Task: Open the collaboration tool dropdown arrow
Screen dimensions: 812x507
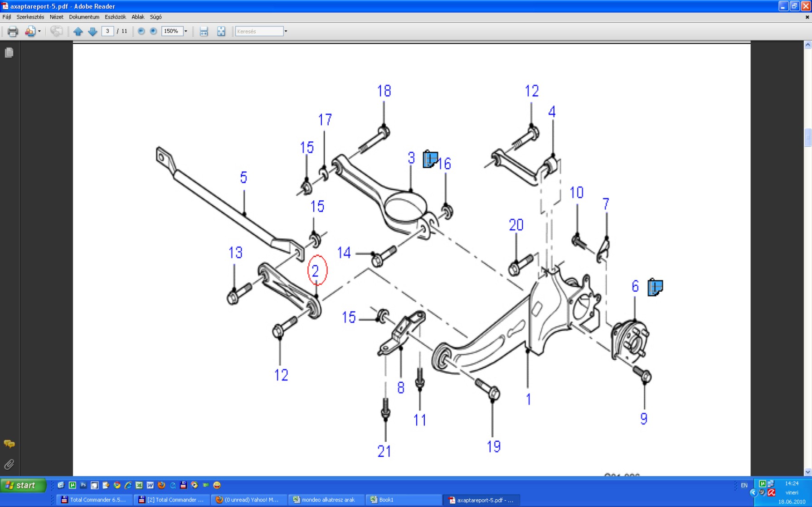Action: pos(39,31)
